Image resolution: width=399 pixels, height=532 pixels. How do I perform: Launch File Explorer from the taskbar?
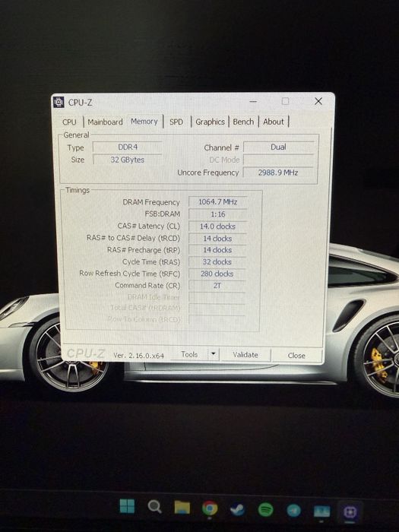click(x=182, y=507)
